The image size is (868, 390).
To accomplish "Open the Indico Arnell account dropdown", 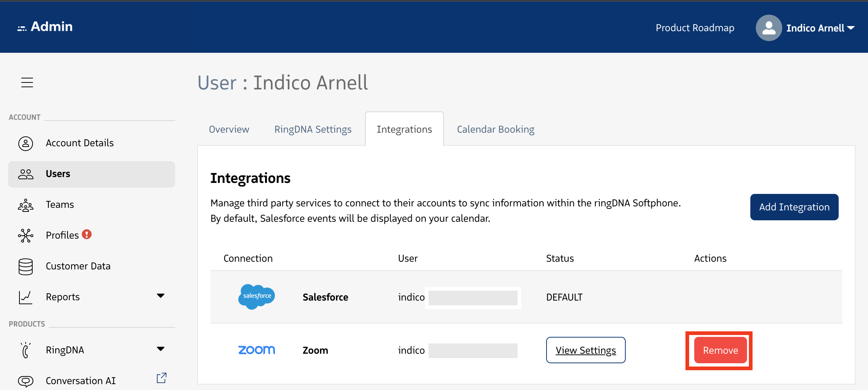I will tap(820, 28).
